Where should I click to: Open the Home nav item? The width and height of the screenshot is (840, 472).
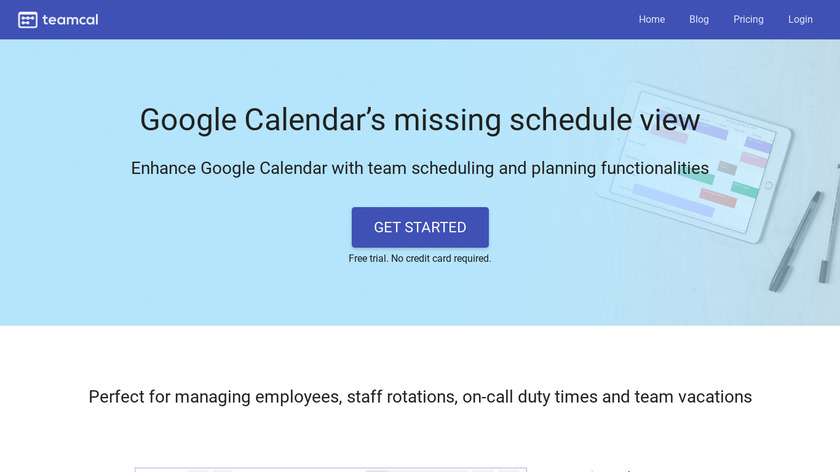[652, 20]
